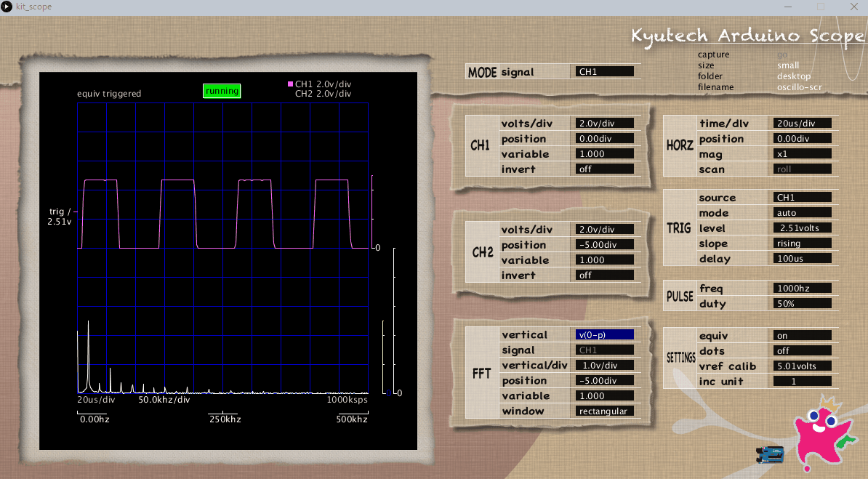Change capture folder desktop option
The image size is (868, 479).
[793, 76]
